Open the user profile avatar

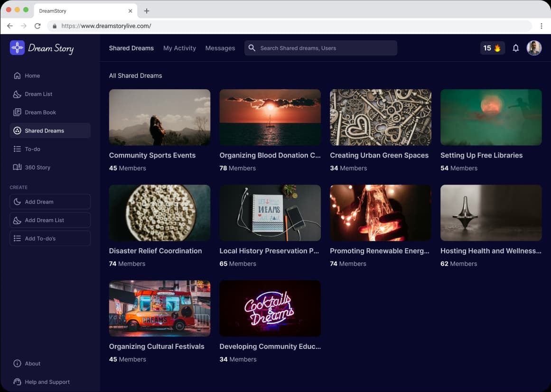[534, 48]
